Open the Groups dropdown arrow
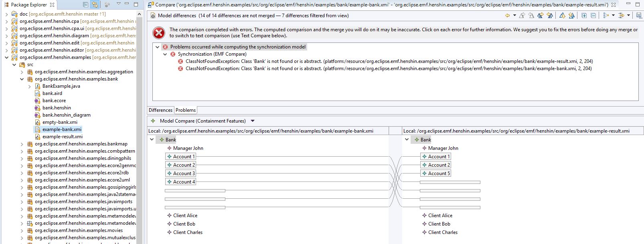 click(x=613, y=16)
